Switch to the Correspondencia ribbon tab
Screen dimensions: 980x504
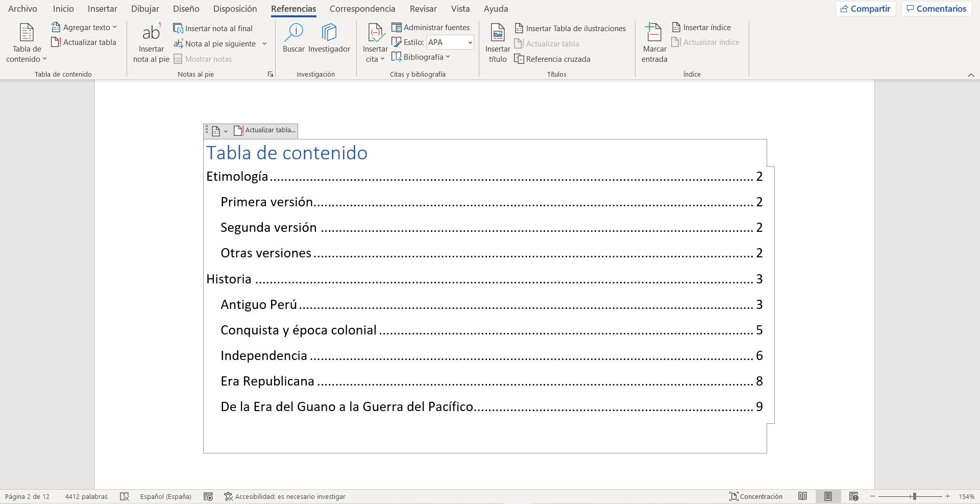click(x=362, y=9)
